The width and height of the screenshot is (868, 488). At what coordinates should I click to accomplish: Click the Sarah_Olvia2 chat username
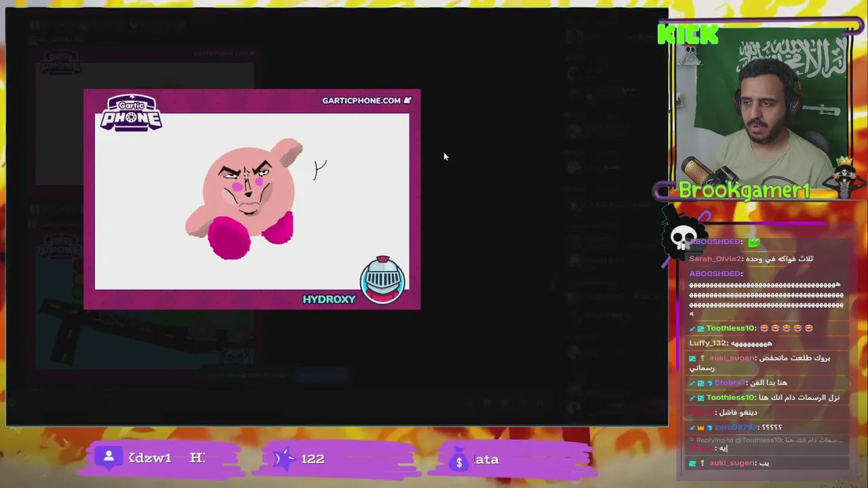coord(715,258)
